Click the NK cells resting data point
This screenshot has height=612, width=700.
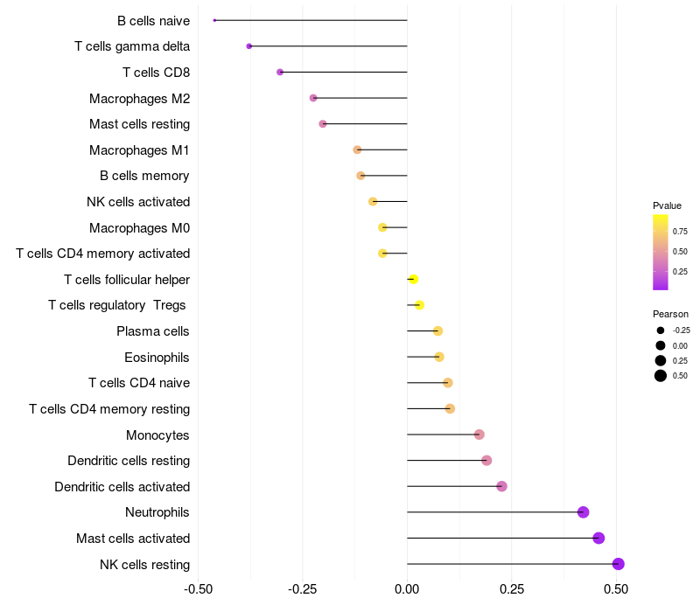[619, 564]
